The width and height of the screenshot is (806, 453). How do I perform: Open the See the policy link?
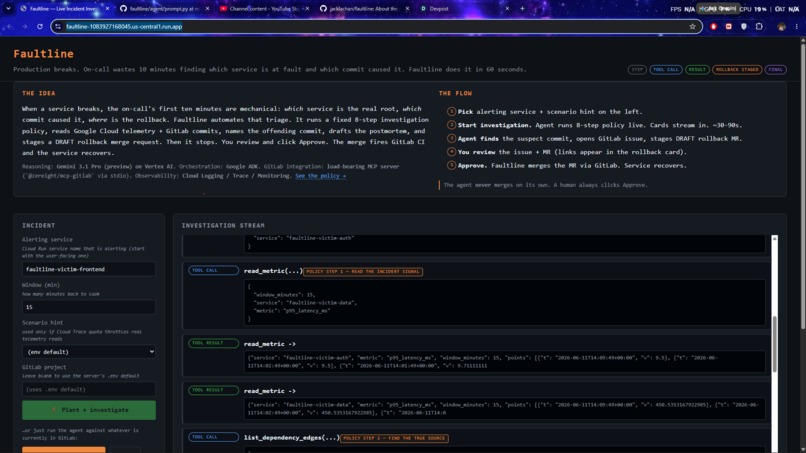320,176
